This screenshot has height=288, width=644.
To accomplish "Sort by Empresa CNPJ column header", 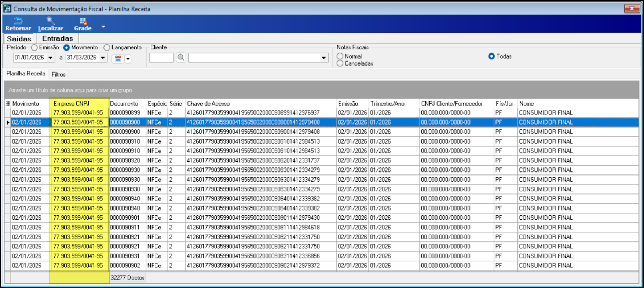I will (80, 104).
